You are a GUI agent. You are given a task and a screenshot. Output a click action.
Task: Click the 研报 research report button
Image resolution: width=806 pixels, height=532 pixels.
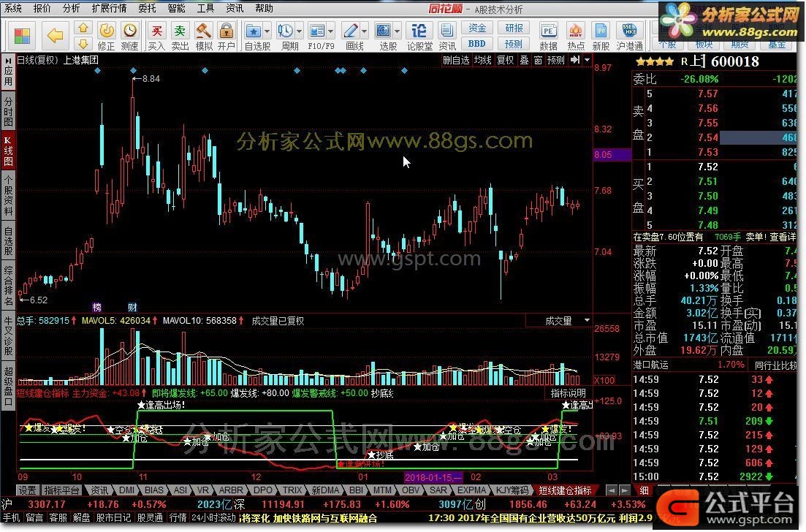coord(514,28)
